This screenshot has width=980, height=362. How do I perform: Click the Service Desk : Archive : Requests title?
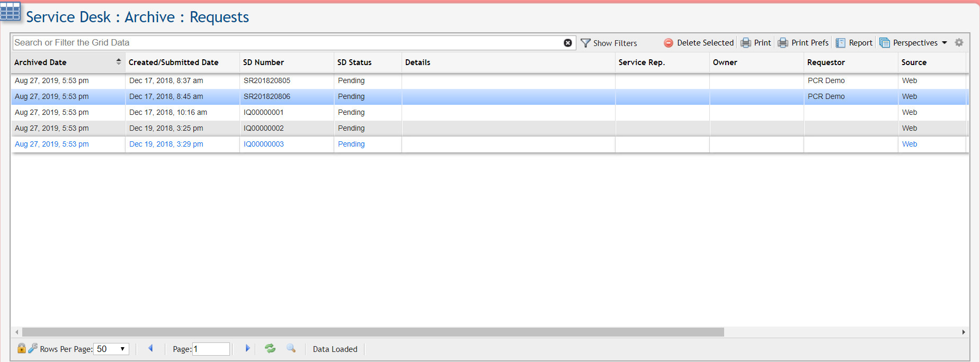click(x=137, y=17)
